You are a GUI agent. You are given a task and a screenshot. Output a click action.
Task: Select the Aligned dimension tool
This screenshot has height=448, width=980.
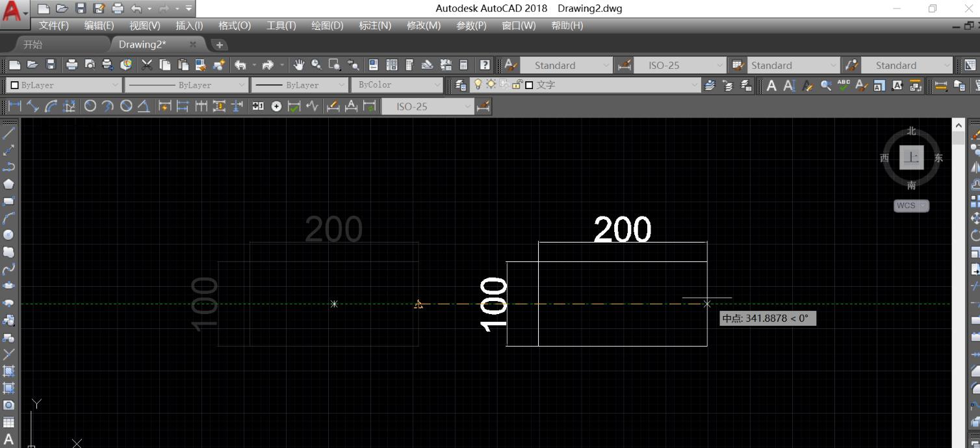click(x=32, y=106)
